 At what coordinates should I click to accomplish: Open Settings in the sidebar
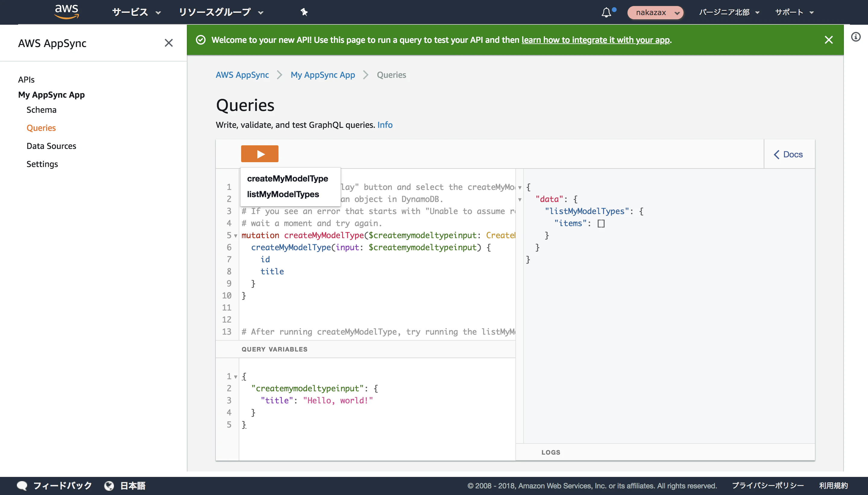42,164
